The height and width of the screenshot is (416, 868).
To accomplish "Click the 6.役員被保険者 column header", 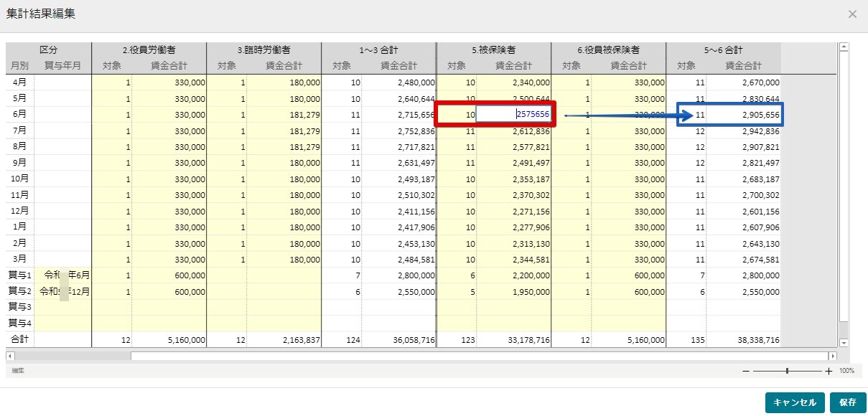I will pos(609,50).
